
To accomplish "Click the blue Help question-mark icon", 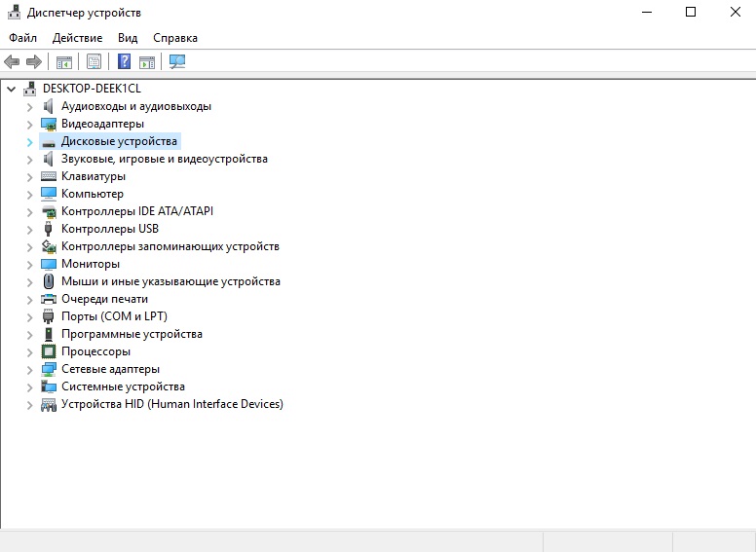I will click(x=124, y=61).
